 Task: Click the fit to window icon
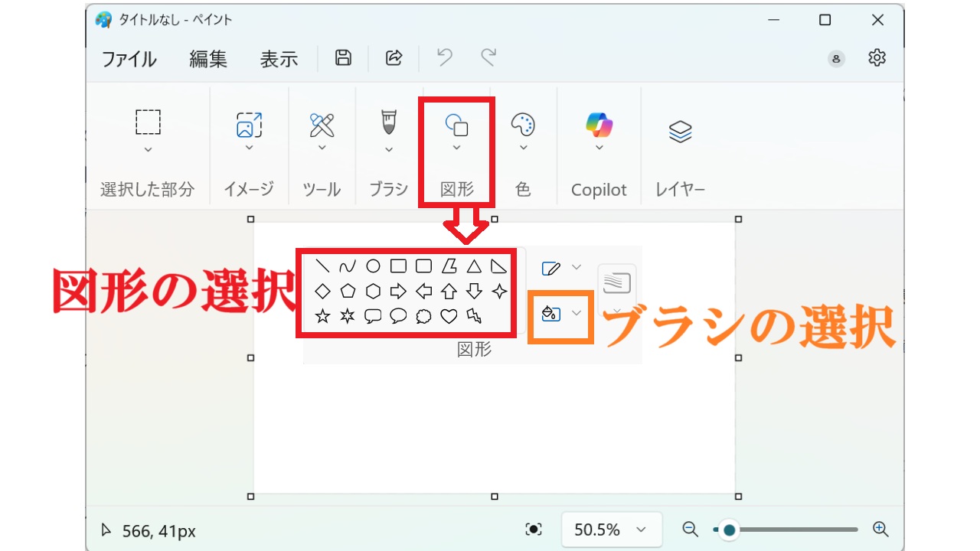[x=534, y=530]
